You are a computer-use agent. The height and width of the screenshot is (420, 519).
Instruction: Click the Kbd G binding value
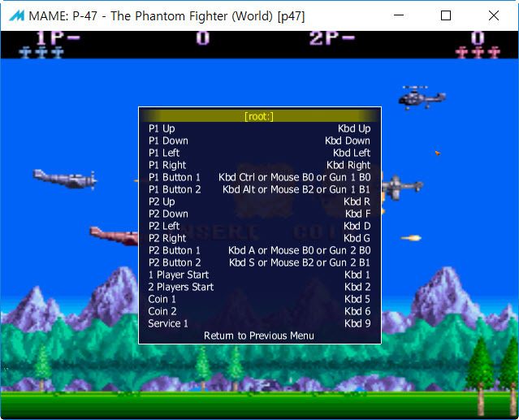click(x=357, y=238)
